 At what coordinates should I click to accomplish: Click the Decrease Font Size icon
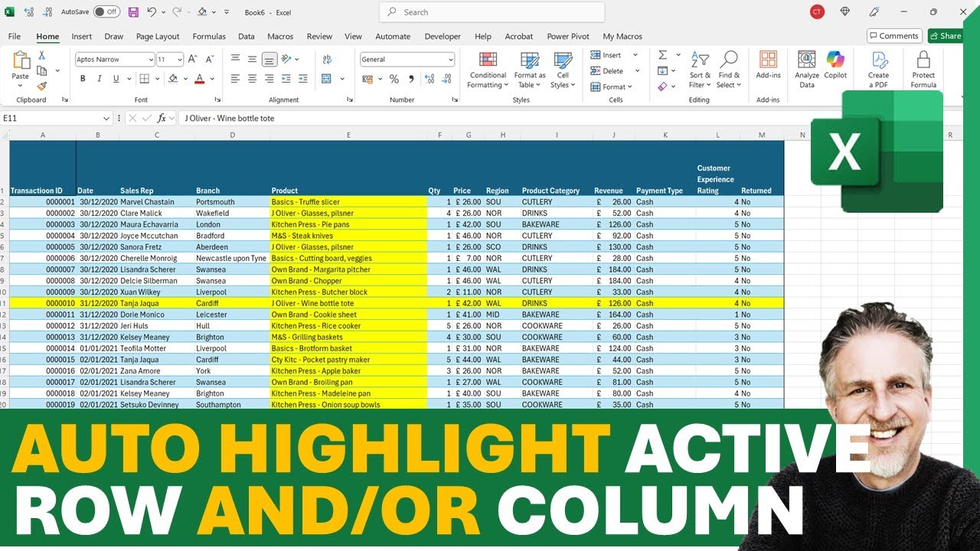coord(210,59)
